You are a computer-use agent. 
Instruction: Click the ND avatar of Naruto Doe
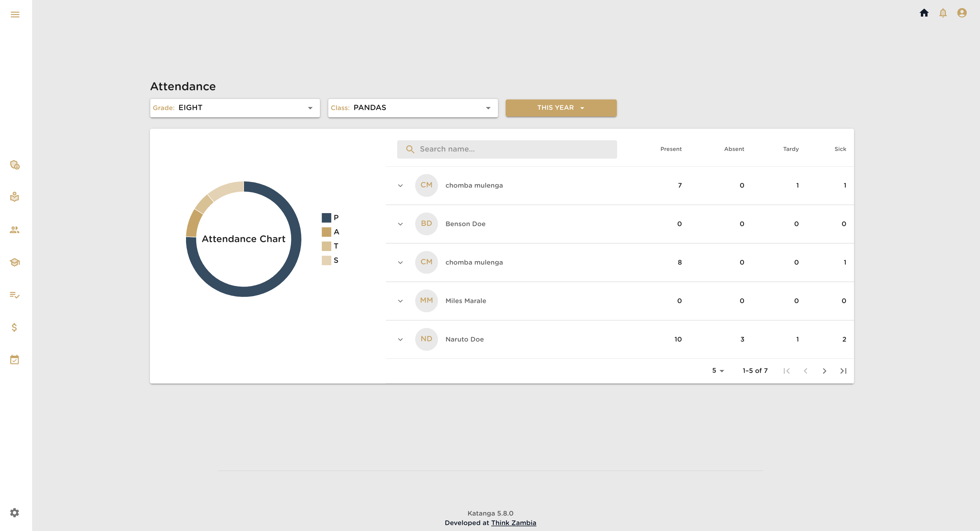coord(426,339)
